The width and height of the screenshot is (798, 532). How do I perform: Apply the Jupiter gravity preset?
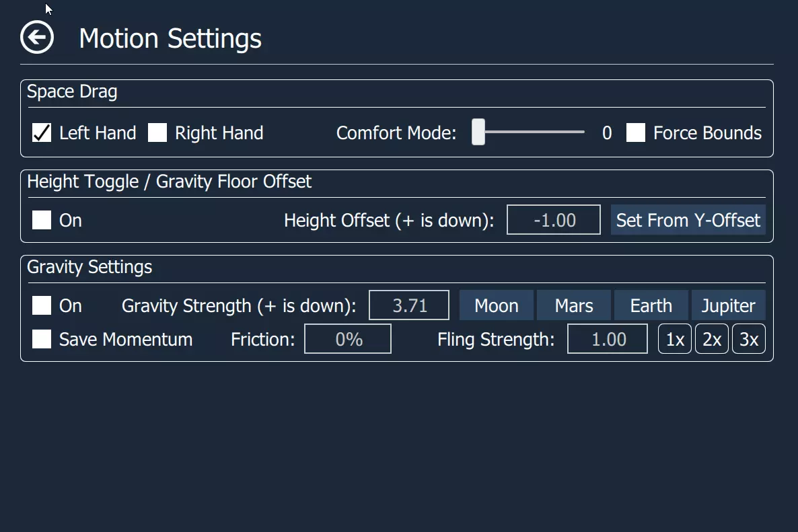(x=728, y=306)
